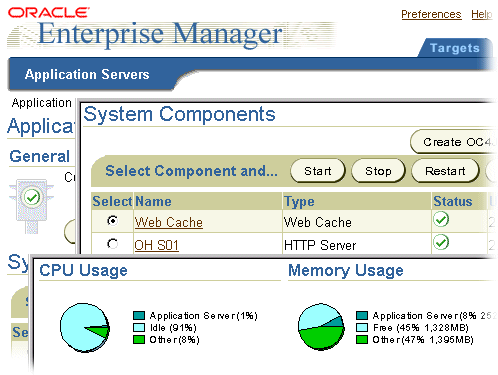Image resolution: width=498 pixels, height=375 pixels.
Task: Click CPU legend swatch for Application Server(1%)
Action: tap(139, 315)
